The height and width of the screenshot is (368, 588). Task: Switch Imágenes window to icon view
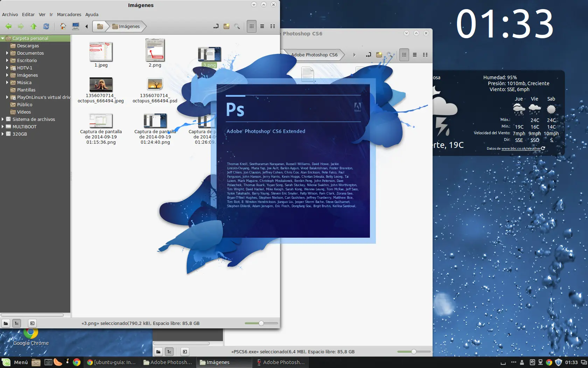click(x=251, y=26)
